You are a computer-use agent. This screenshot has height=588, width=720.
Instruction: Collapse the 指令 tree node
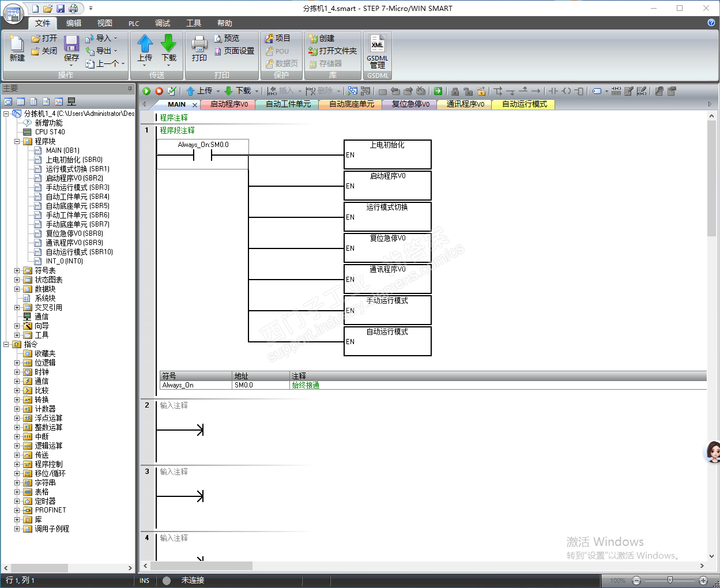6,344
